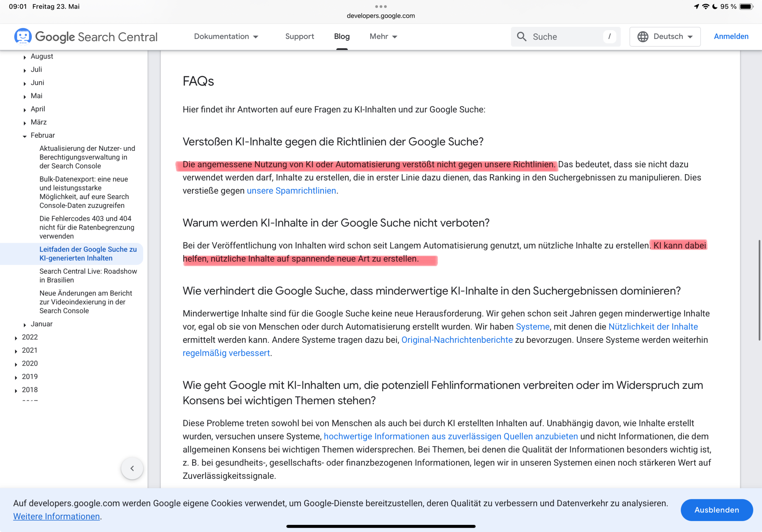Open Weitere Informationen cookie link
Image resolution: width=762 pixels, height=532 pixels.
tap(57, 516)
